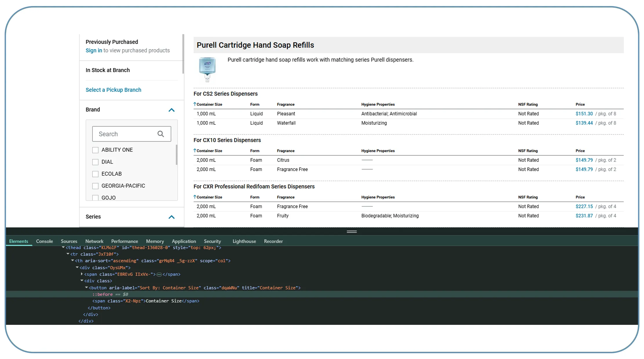The width and height of the screenshot is (644, 359).
Task: Click the Biodegradable; Moisturizing cell
Action: [390, 216]
